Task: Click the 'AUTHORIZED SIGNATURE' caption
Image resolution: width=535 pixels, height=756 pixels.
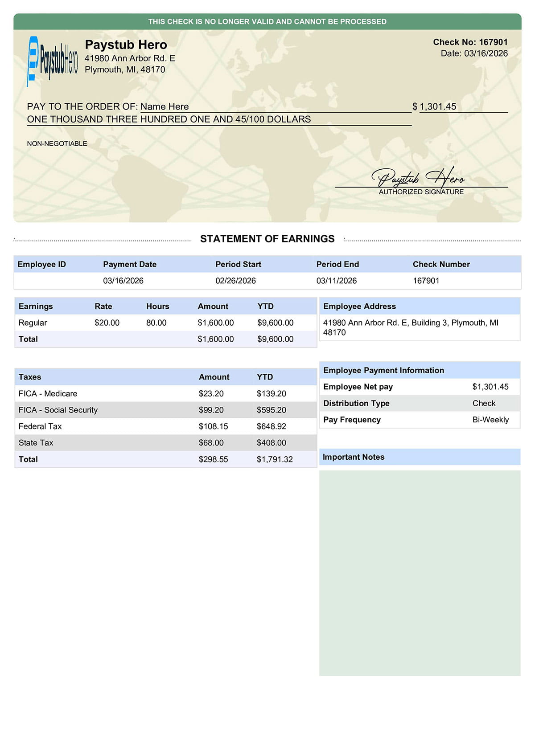Action: 421,192
